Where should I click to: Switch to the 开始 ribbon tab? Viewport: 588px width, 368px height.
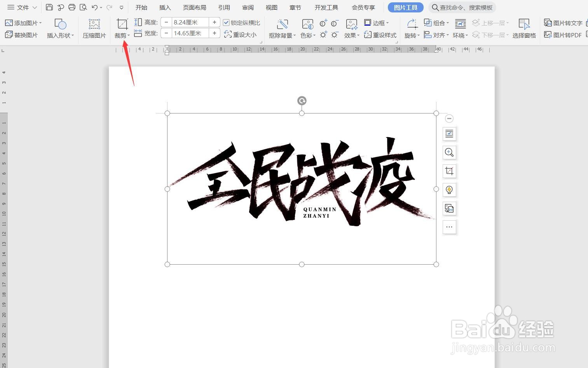[141, 7]
